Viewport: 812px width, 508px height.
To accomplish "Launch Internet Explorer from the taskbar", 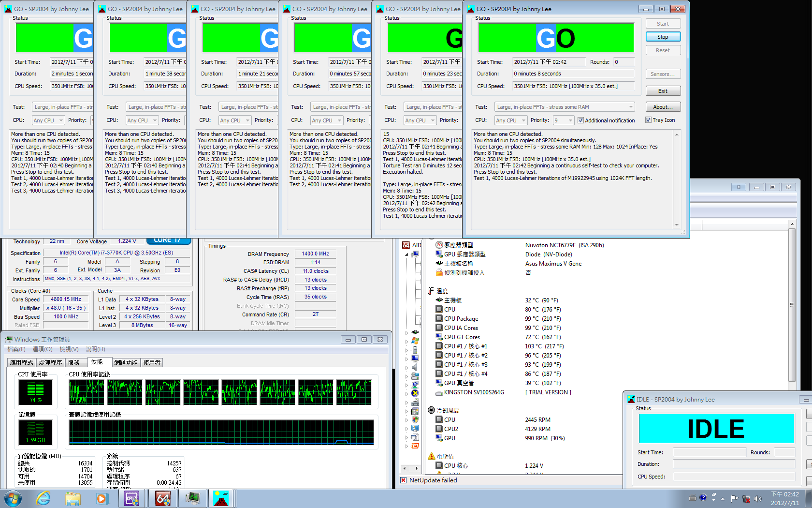I will point(43,498).
